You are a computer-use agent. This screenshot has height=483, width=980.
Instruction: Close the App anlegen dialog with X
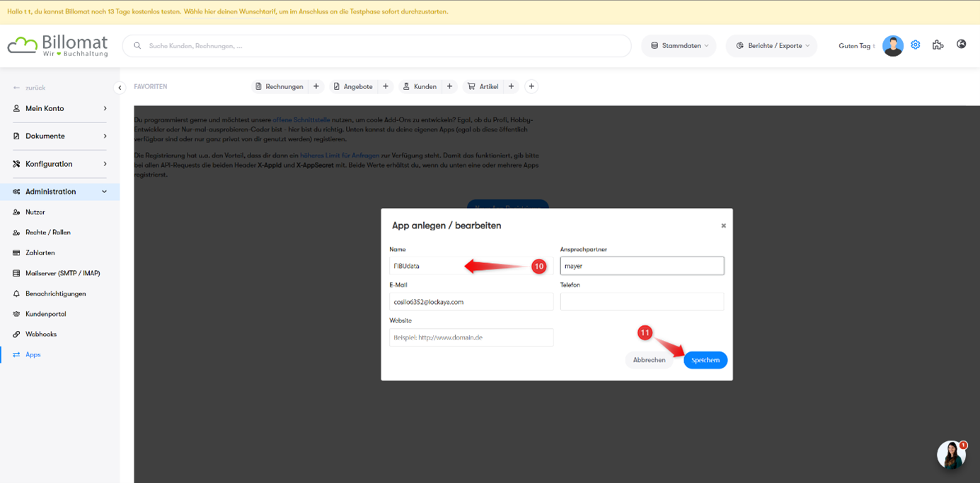coord(723,226)
